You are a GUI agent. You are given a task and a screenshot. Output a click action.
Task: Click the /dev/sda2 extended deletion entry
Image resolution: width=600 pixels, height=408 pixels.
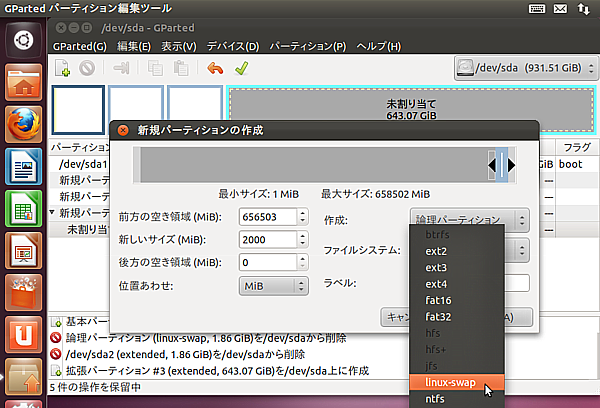tap(185, 354)
